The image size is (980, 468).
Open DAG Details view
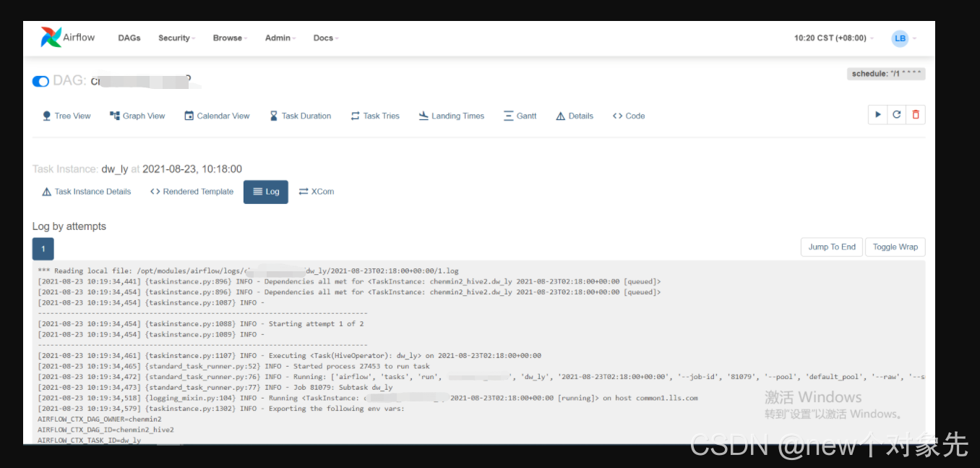click(x=575, y=116)
